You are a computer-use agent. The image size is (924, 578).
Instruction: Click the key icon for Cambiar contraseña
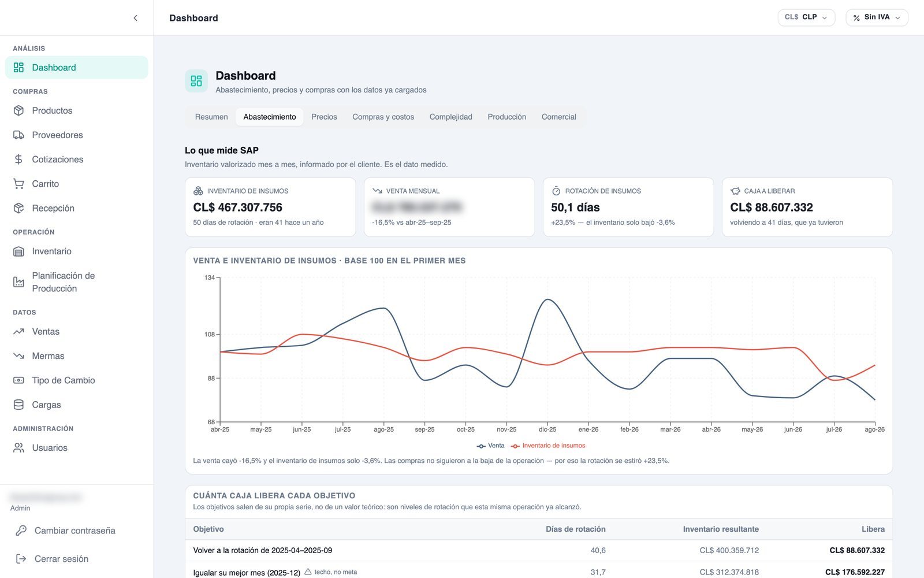[21, 531]
